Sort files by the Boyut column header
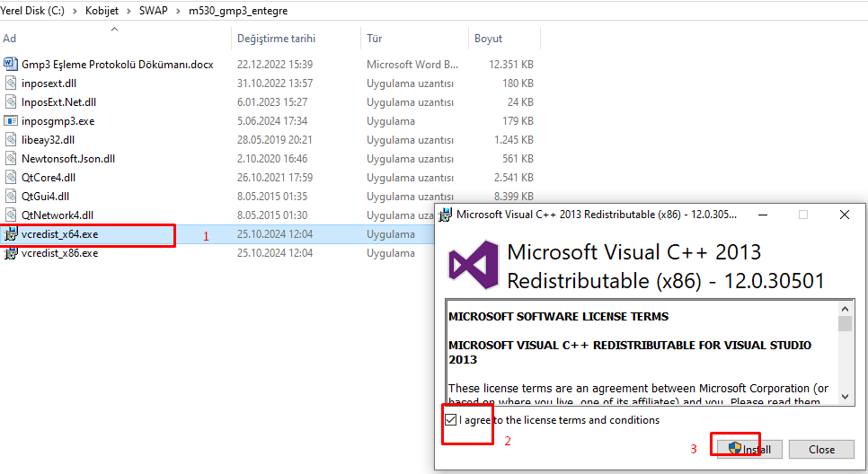Viewport: 868px width, 474px height. [x=488, y=39]
